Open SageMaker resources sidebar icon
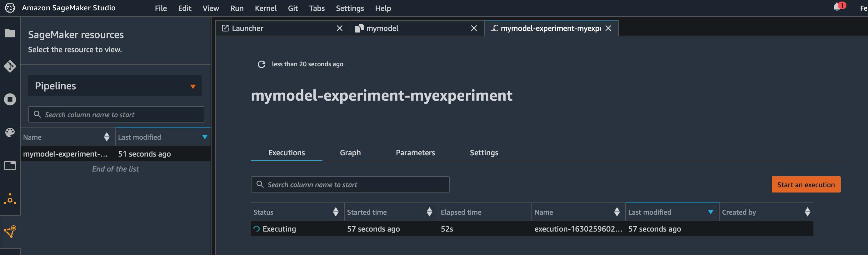The width and height of the screenshot is (868, 255). tap(10, 232)
